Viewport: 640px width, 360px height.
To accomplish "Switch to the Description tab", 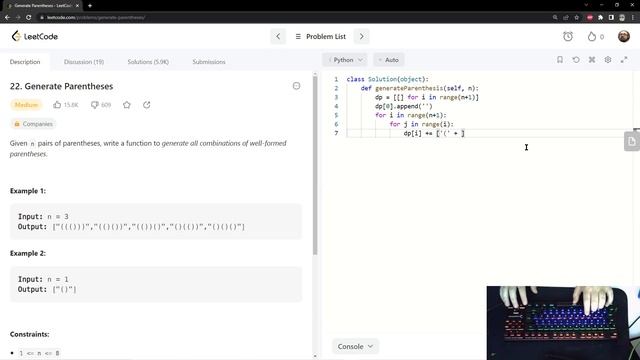I will point(25,62).
